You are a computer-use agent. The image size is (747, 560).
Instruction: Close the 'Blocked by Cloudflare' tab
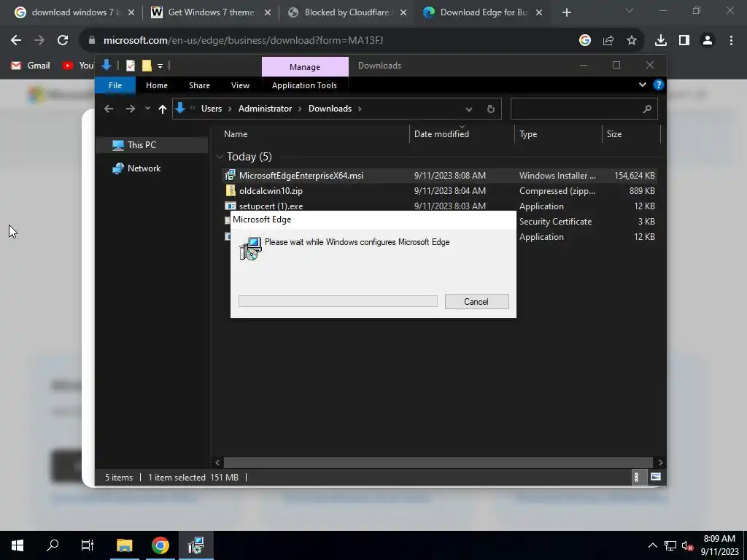coord(403,12)
